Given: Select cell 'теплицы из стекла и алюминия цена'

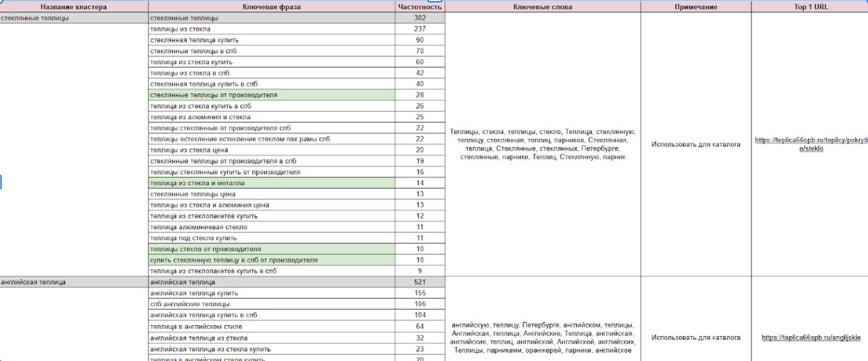Looking at the screenshot, I should [271, 205].
